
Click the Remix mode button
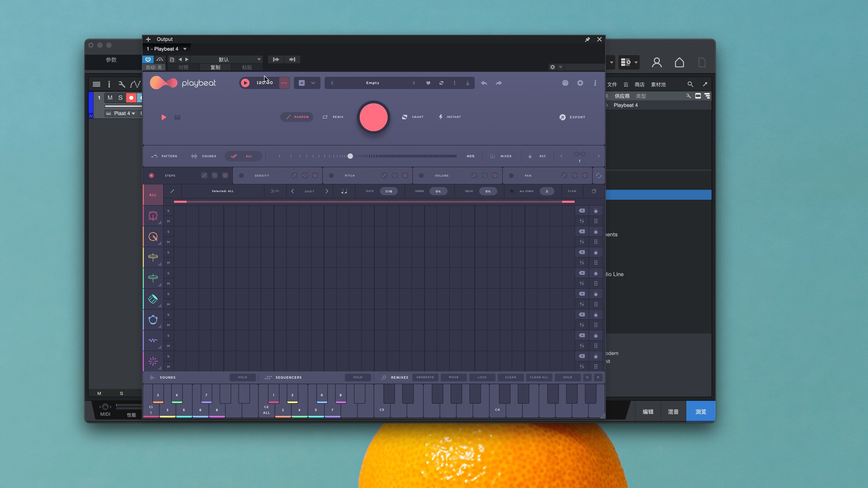333,117
